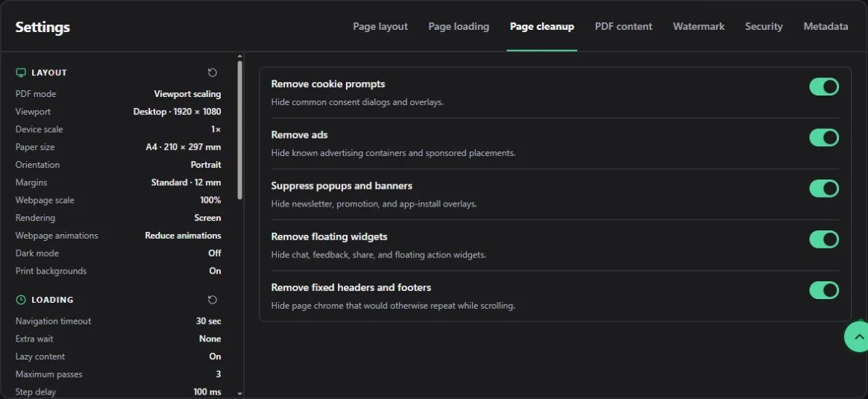Open the Metadata tab

825,27
